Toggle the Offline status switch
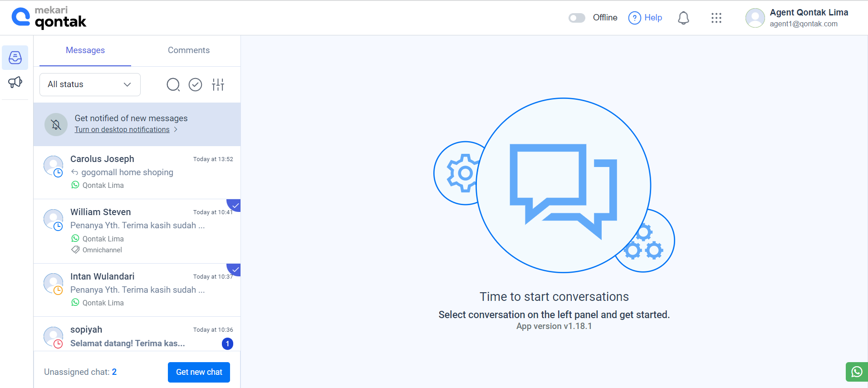Screen dimensions: 868x388 [577, 18]
